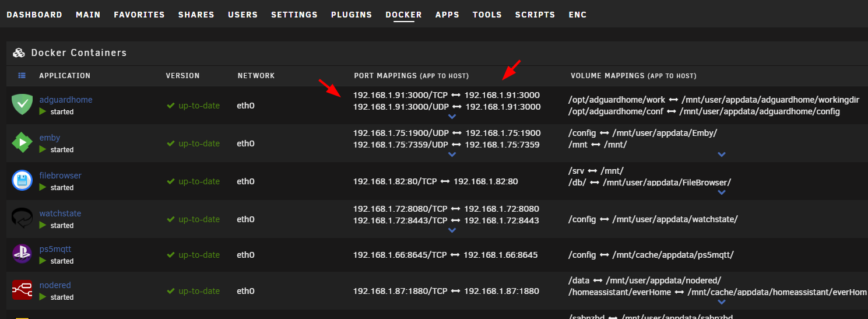Open the emby container link
Viewport: 868px width, 319px height.
pyautogui.click(x=50, y=138)
